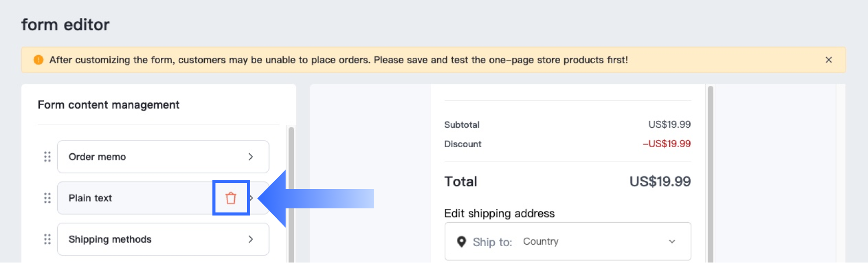Viewport: 868px width, 263px height.
Task: Dismiss the yellow warning banner
Action: pos(828,60)
